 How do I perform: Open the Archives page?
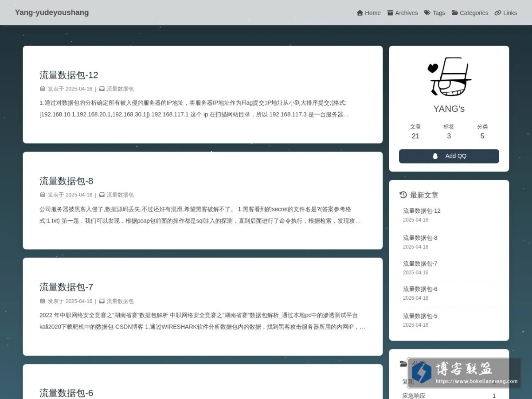[402, 13]
